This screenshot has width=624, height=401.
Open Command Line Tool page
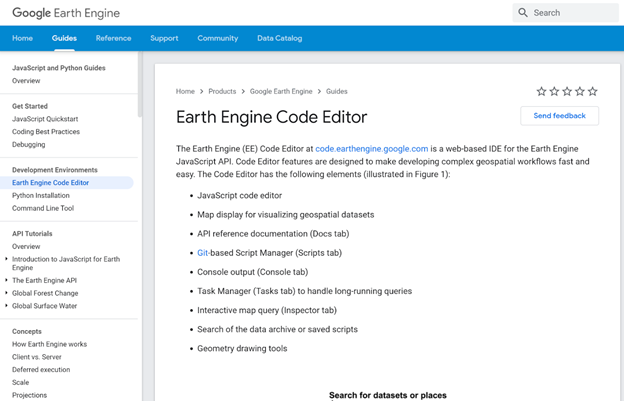coord(43,208)
